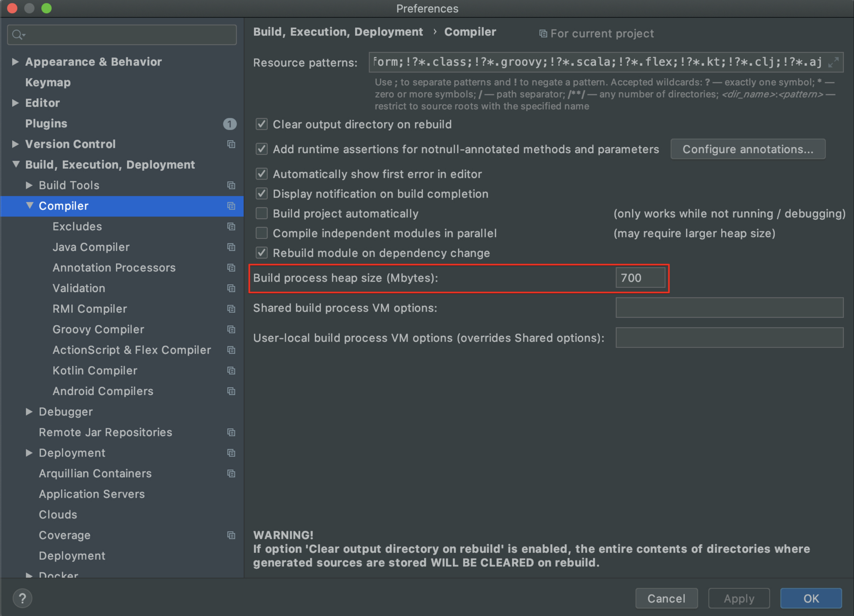This screenshot has width=854, height=616.
Task: Click the copy-settings icon next to Groovy Compiler
Action: click(x=231, y=330)
